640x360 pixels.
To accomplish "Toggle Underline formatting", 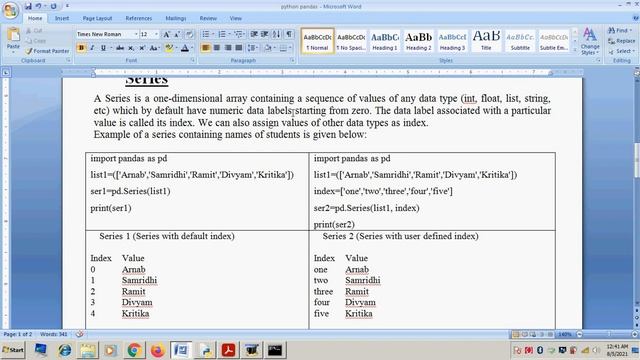I will (103, 48).
